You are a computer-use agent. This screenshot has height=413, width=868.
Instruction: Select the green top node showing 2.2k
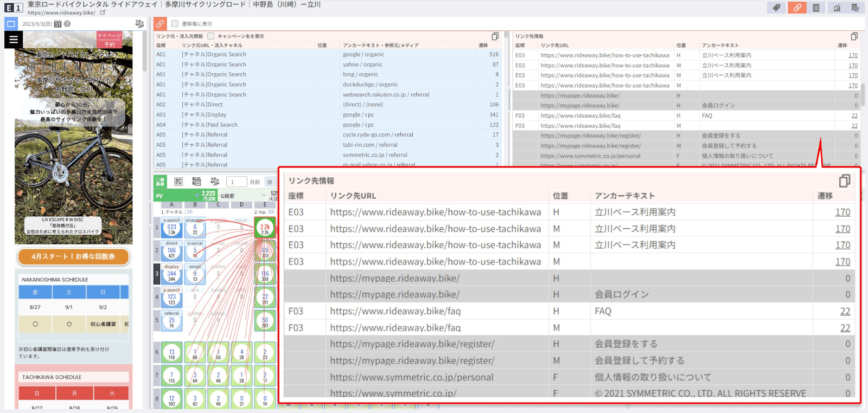265,228
